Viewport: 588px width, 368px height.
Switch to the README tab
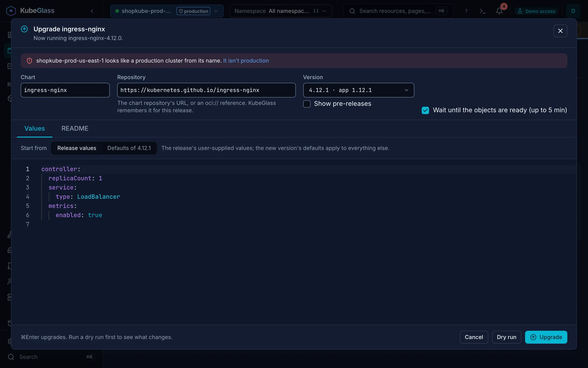pos(75,129)
